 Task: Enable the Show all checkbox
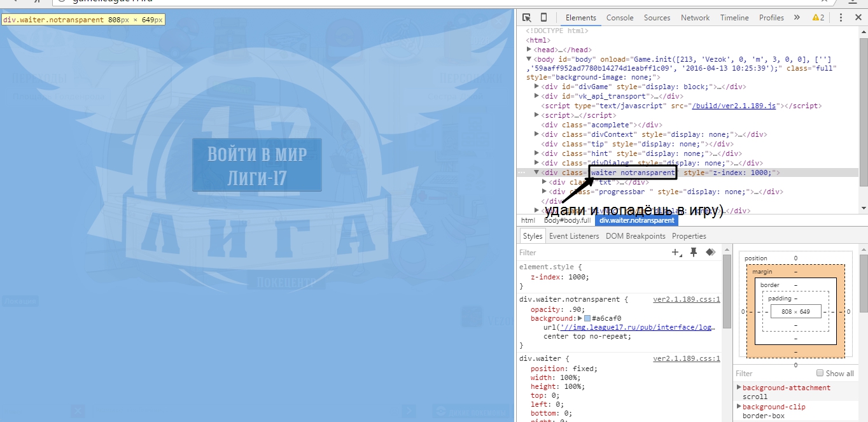pos(820,373)
